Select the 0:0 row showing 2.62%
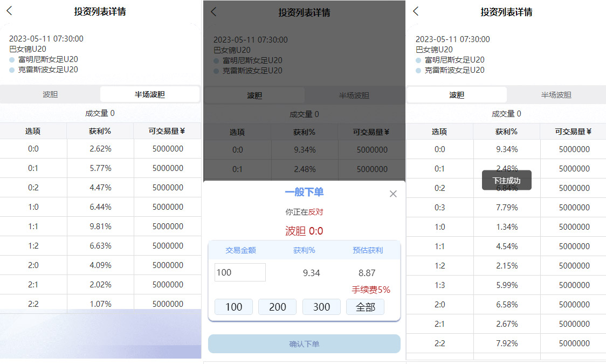 point(100,149)
